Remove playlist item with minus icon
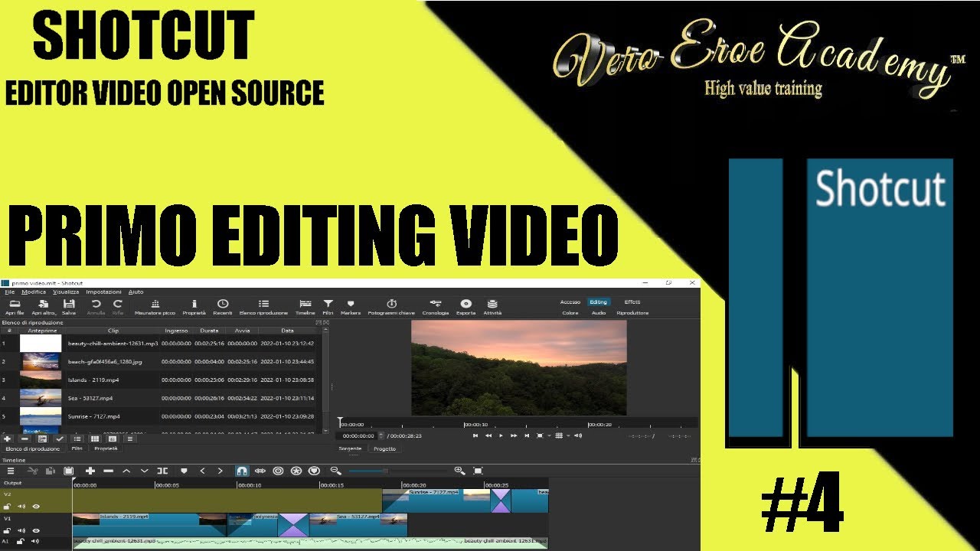This screenshot has width=980, height=551. [x=24, y=439]
